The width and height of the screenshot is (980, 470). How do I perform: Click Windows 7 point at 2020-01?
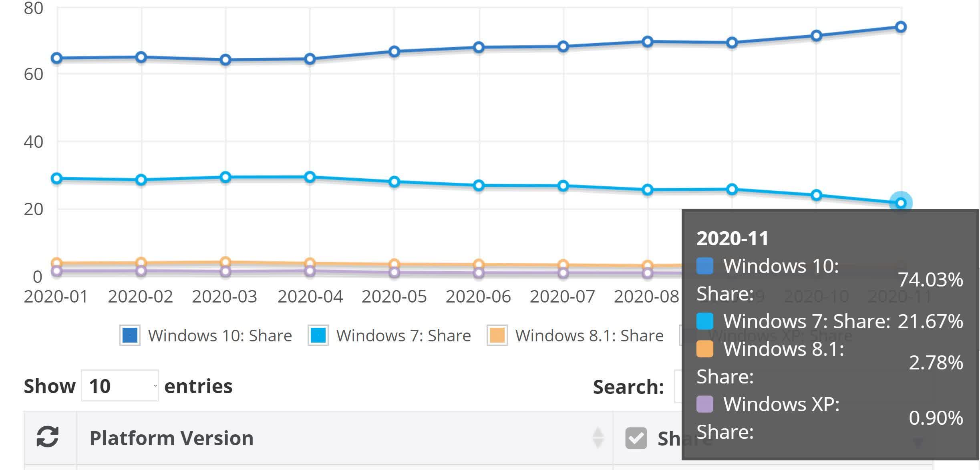coord(57,178)
